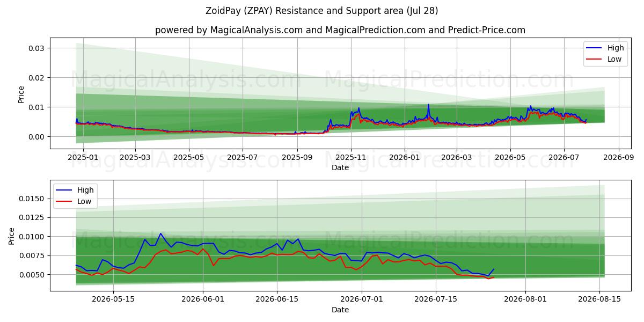This screenshot has width=644, height=322.
Task: Click the '2026-09' date tick label
Action: 619,158
